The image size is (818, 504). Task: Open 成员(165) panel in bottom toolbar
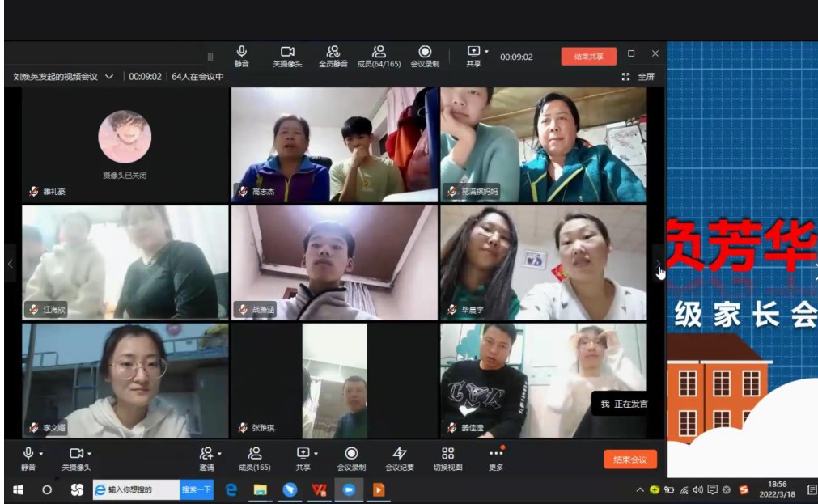[x=254, y=459]
